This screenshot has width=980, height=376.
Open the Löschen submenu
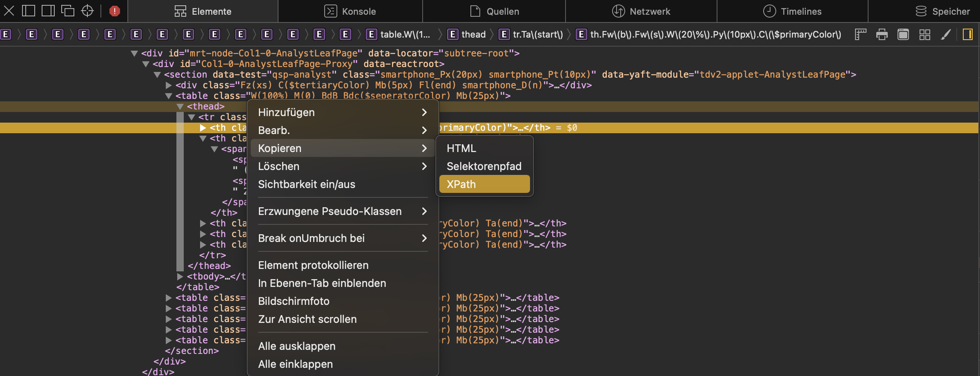[343, 166]
